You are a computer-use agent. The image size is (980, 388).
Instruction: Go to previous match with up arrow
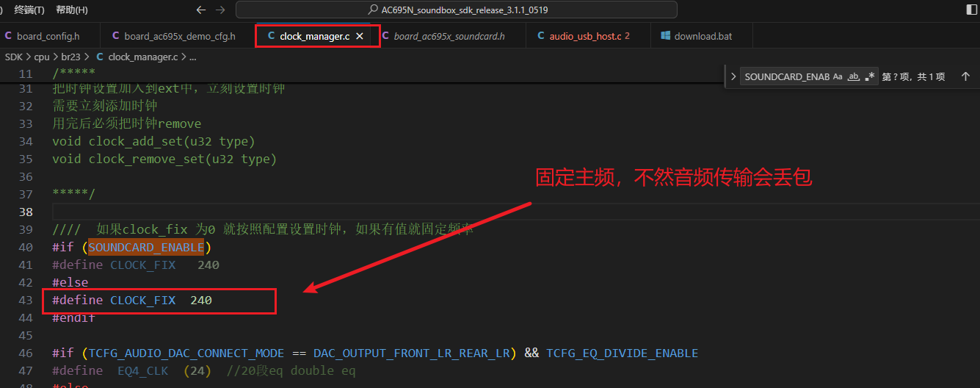pos(965,76)
